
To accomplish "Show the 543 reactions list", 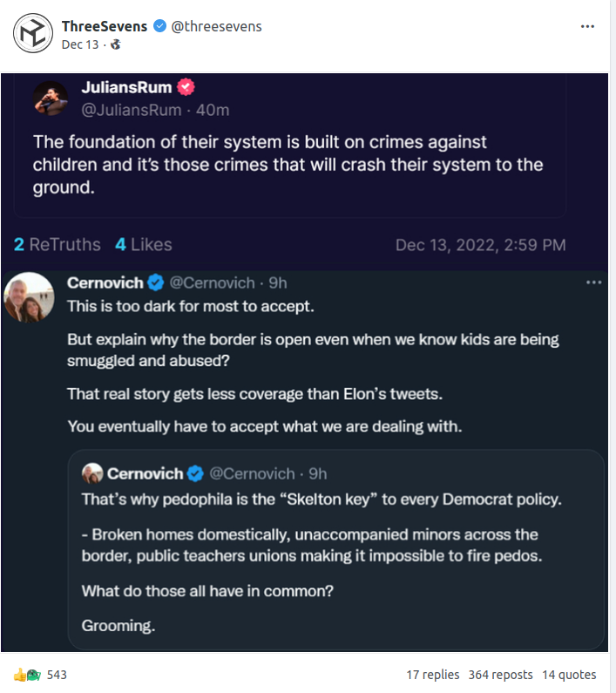I will (x=57, y=675).
